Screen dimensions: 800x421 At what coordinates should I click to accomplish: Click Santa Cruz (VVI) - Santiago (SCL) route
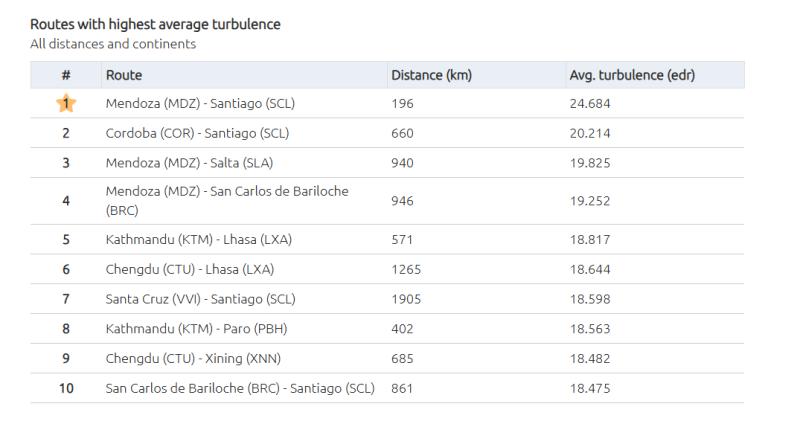(x=200, y=299)
